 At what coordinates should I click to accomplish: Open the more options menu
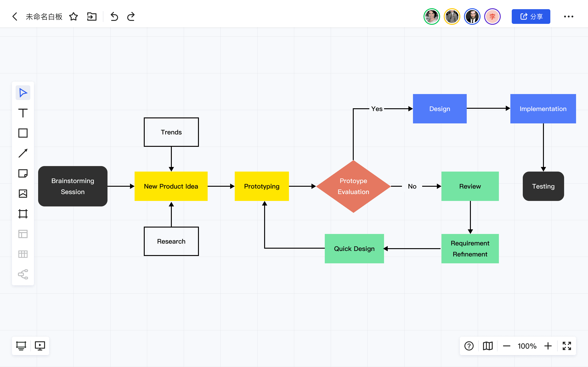pos(568,17)
